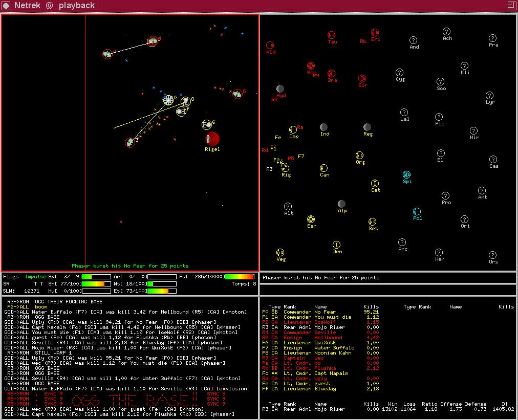Click the weapon temp Wt gauge bar

pyautogui.click(x=162, y=284)
